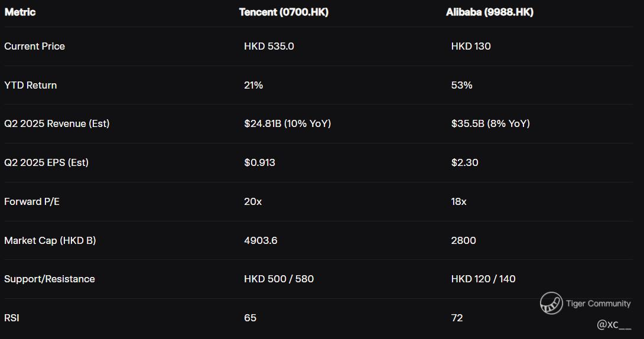Click Alibaba's 53% YTD return value

[x=461, y=85]
